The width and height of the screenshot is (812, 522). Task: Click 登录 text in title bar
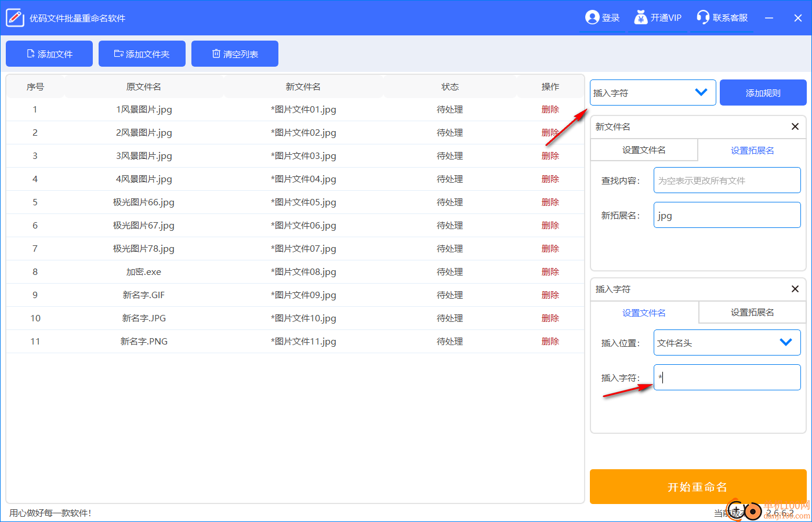[611, 18]
